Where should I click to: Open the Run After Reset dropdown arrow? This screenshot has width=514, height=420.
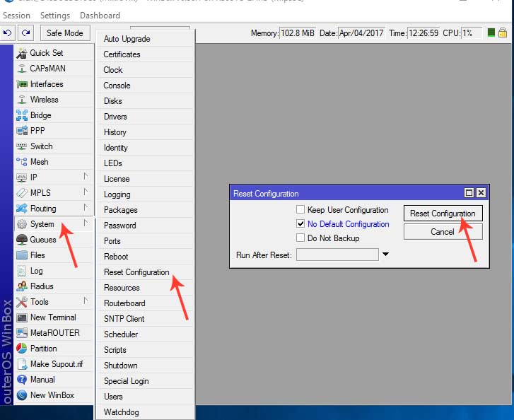pos(386,255)
